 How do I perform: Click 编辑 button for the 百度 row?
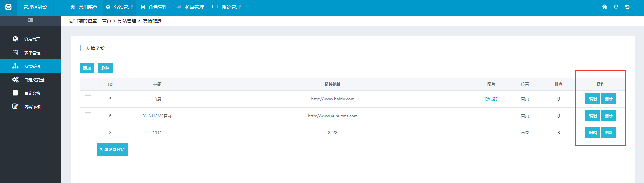592,99
